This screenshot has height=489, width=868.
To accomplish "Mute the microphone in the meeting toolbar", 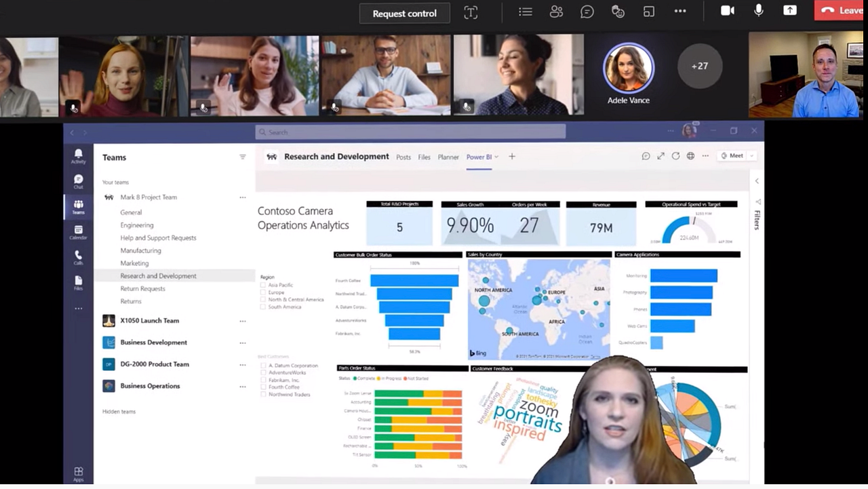I will coord(758,10).
